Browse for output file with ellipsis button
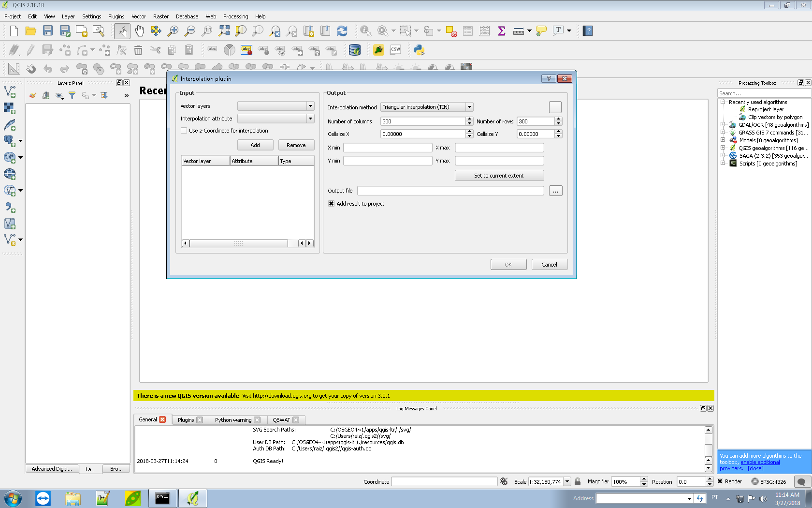Image resolution: width=812 pixels, height=508 pixels. 556,191
